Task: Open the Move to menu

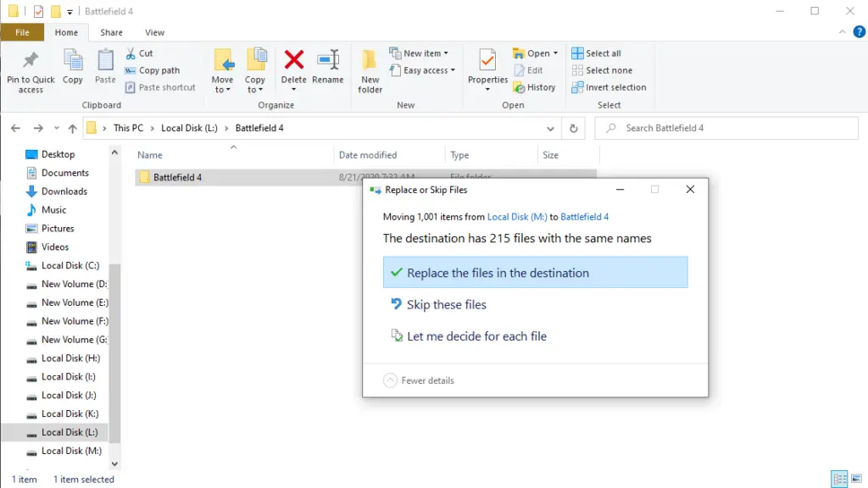Action: [223, 71]
